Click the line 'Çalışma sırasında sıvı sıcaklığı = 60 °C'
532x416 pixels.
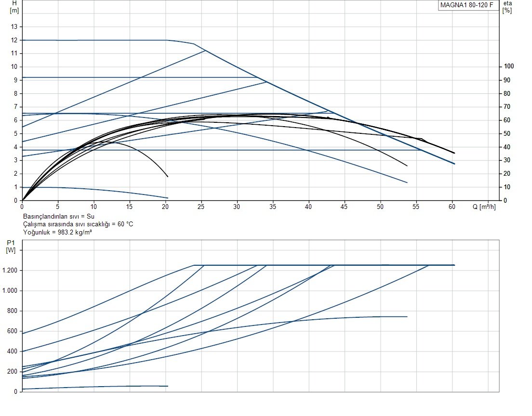click(x=78, y=224)
